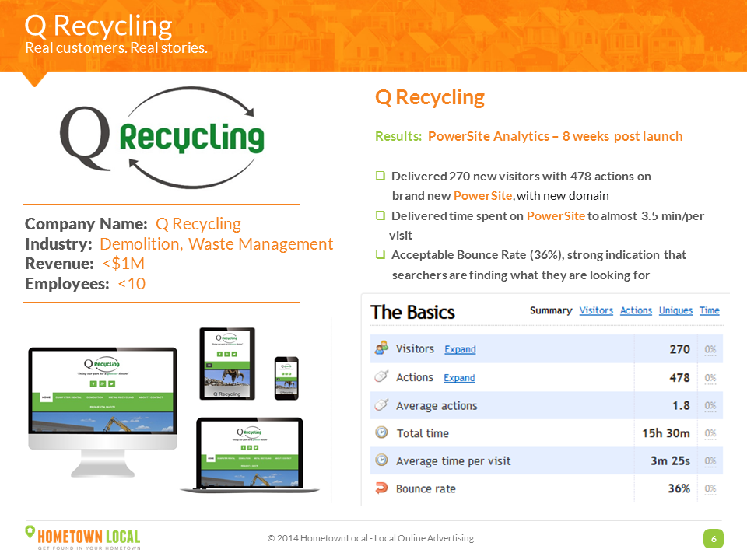Click the Average time per visit clock icon
747x560 pixels.
[381, 460]
